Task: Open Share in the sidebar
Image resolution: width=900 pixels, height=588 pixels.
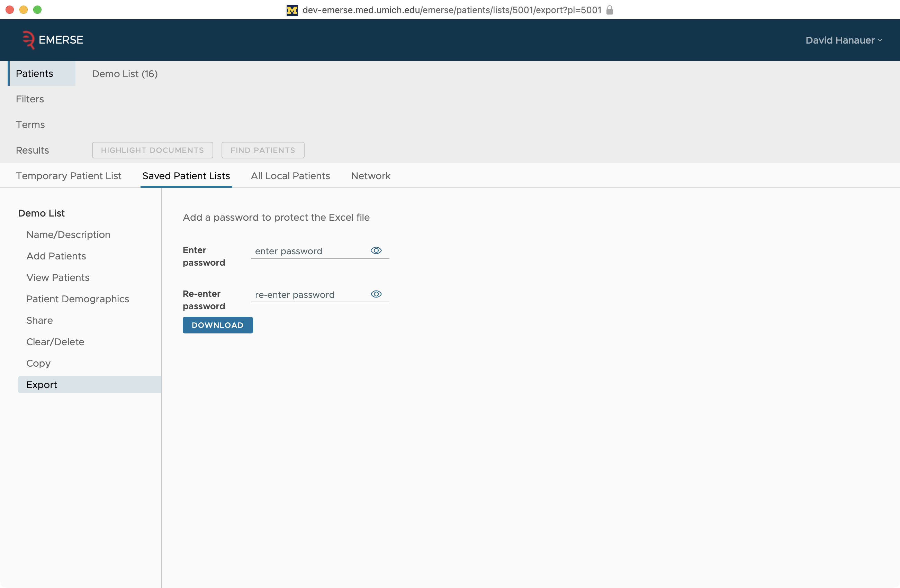Action: 39,320
